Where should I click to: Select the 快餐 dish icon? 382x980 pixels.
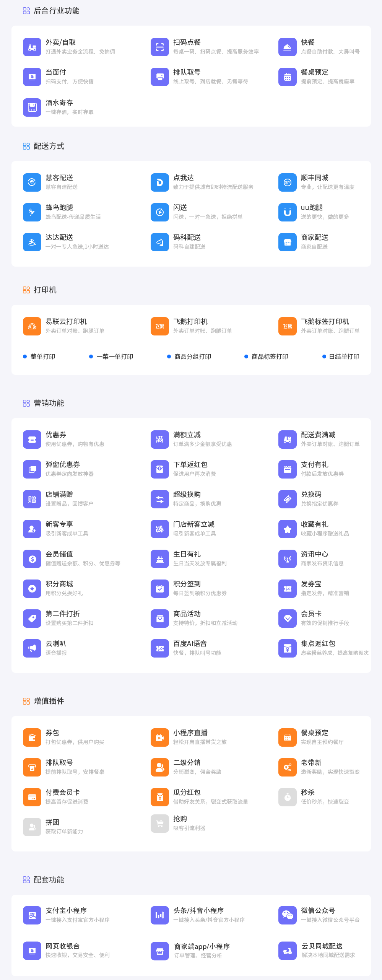[x=288, y=47]
